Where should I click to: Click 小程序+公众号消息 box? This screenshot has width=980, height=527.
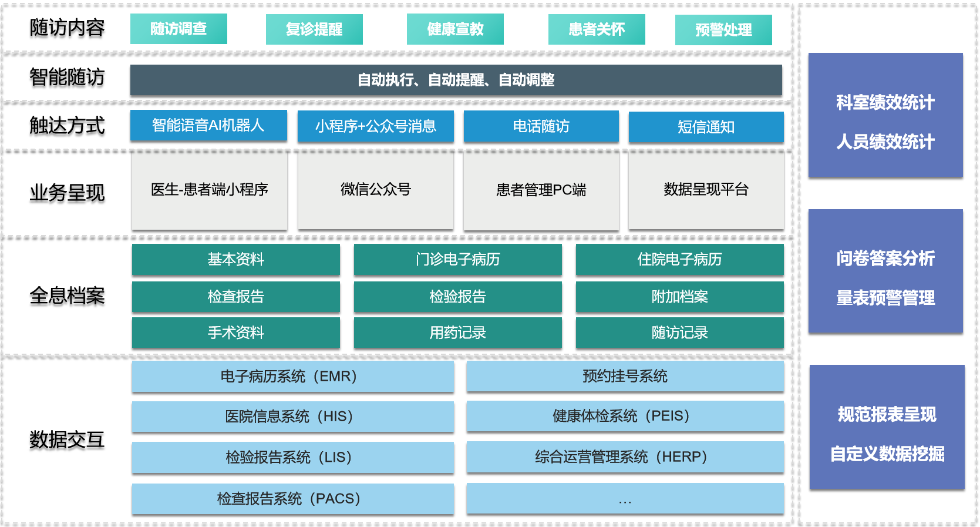[375, 126]
